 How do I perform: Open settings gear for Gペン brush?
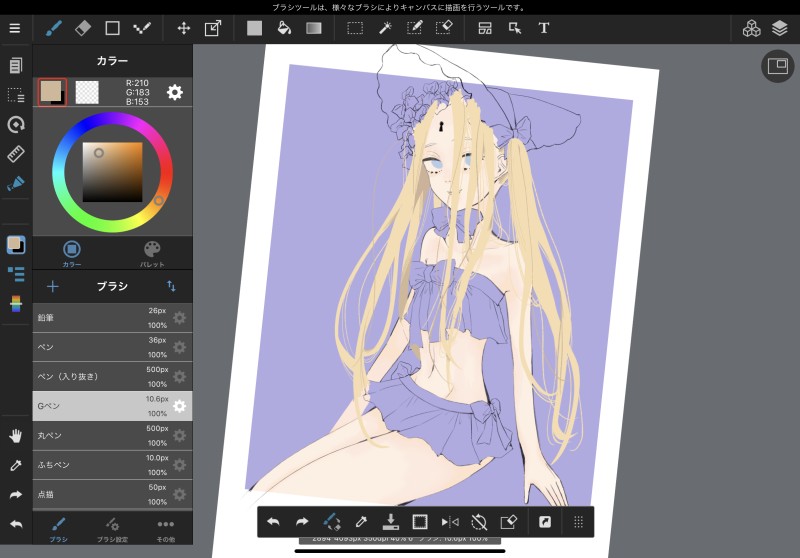pyautogui.click(x=180, y=406)
